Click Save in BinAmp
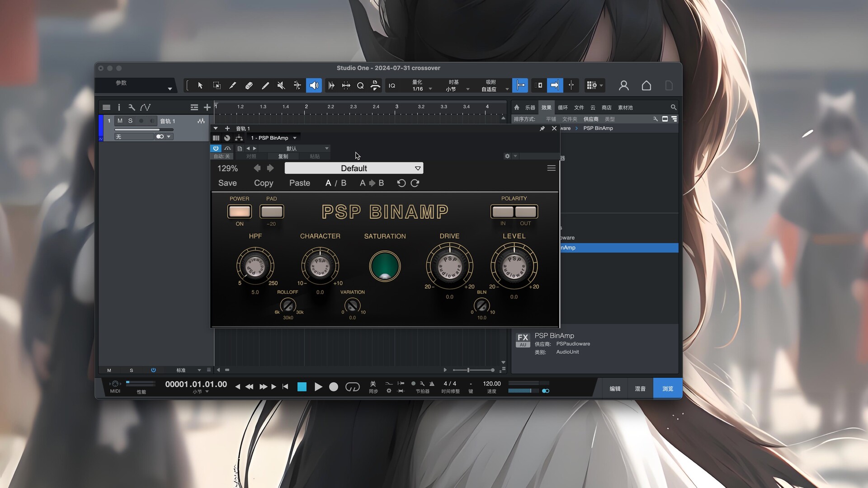Screen dimensions: 868x488 click(x=227, y=183)
